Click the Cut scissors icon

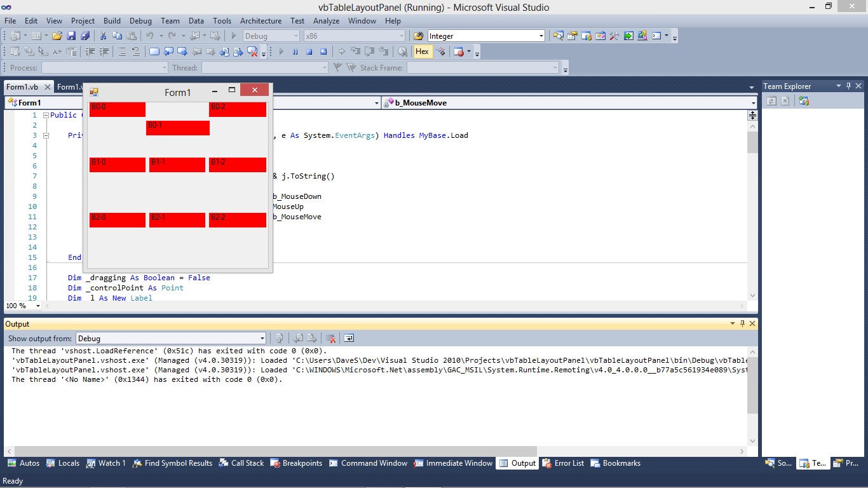[x=103, y=36]
